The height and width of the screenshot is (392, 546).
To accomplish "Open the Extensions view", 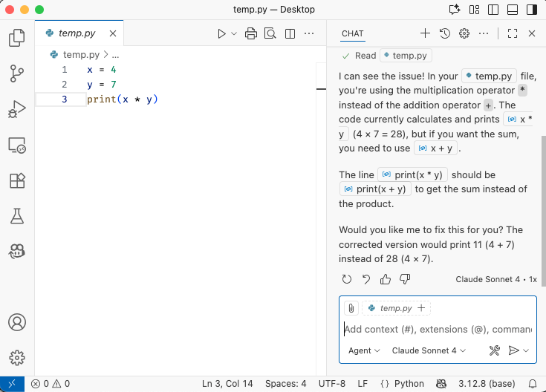I will pyautogui.click(x=16, y=180).
